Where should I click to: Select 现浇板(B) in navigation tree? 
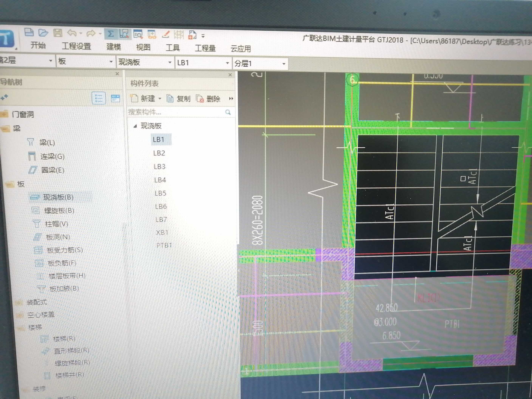(x=58, y=197)
